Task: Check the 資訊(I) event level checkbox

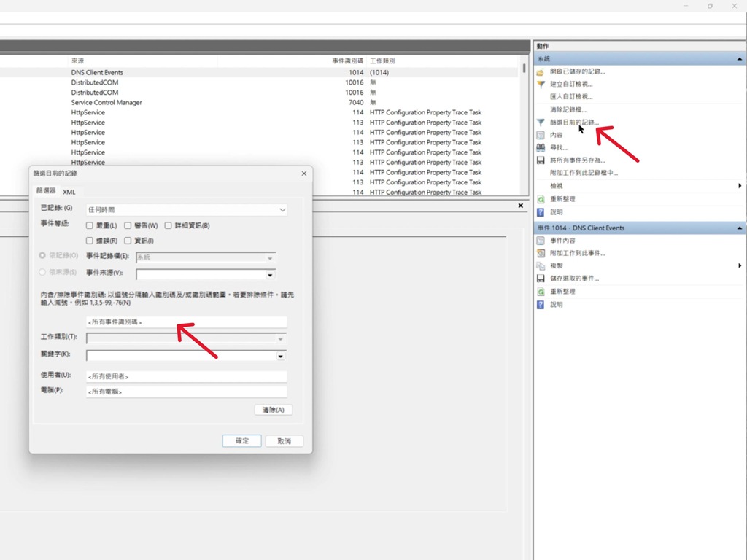Action: point(128,241)
